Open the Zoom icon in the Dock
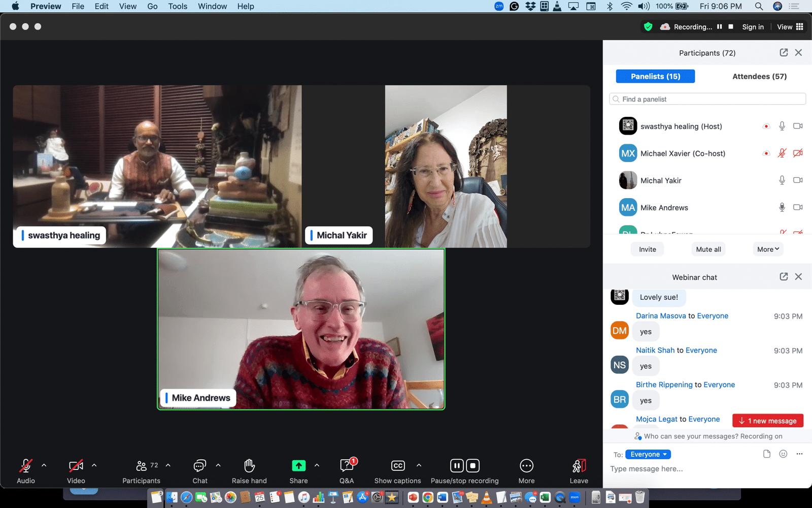This screenshot has height=508, width=812. [x=574, y=497]
